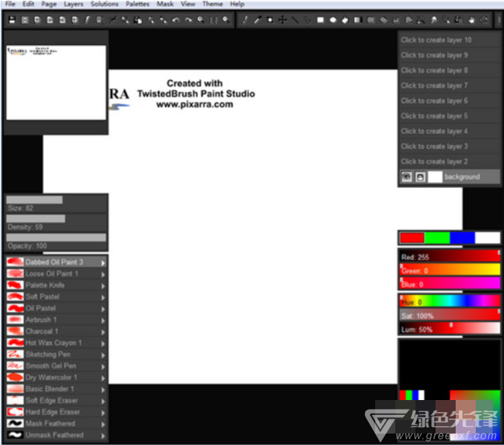Open the View menu

tap(188, 4)
